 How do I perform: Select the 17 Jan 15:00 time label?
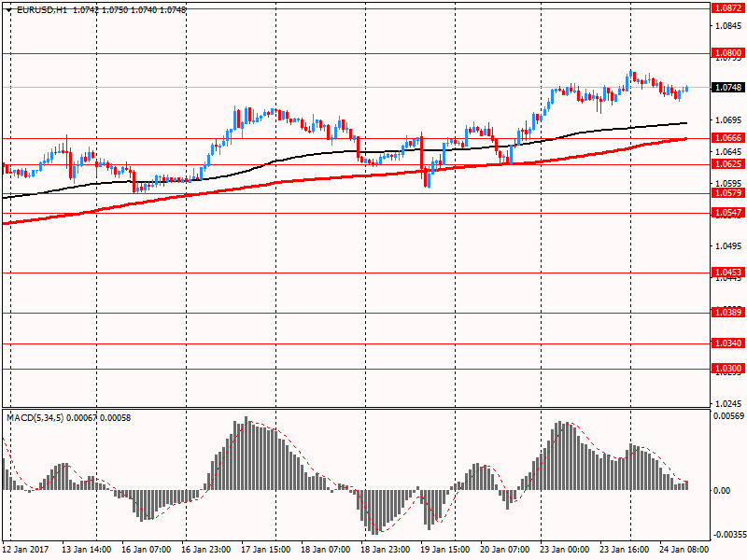coord(266,550)
